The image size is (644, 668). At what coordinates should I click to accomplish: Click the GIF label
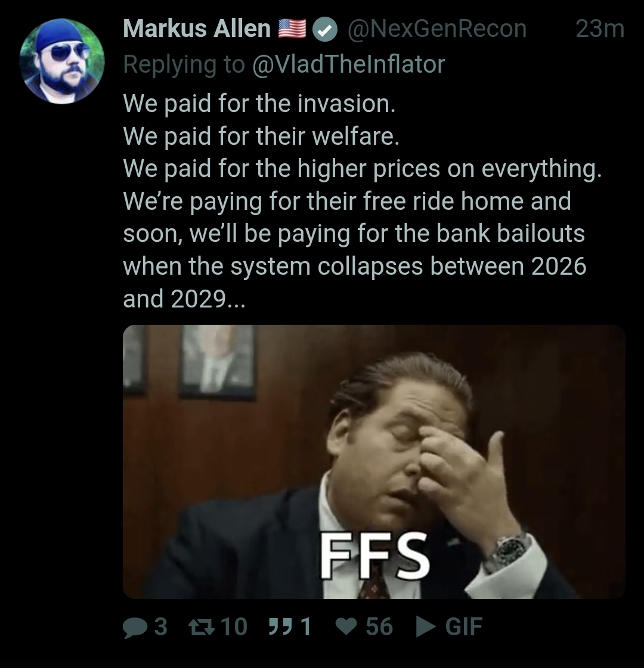click(x=464, y=627)
